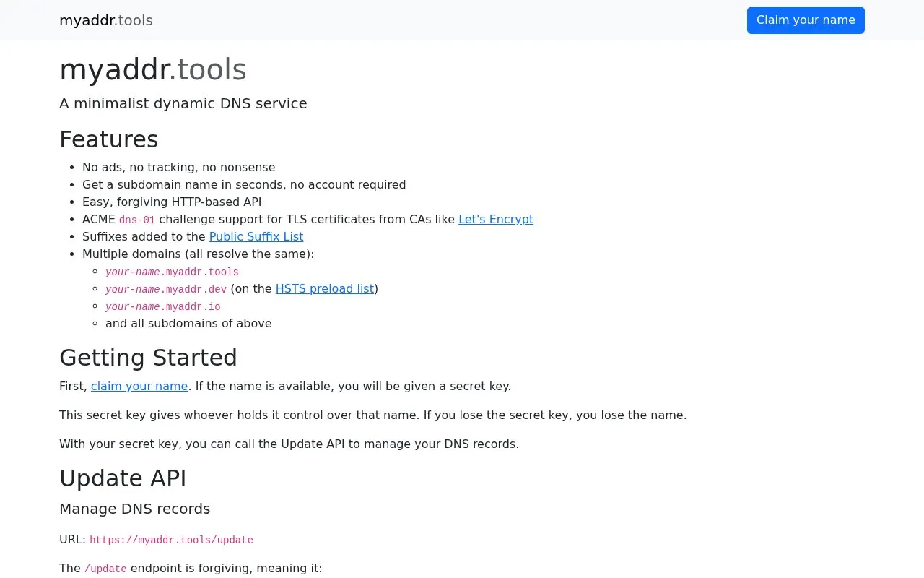Click the your-name.myaddr.tools code entry
This screenshot has height=578, width=924.
coord(172,272)
